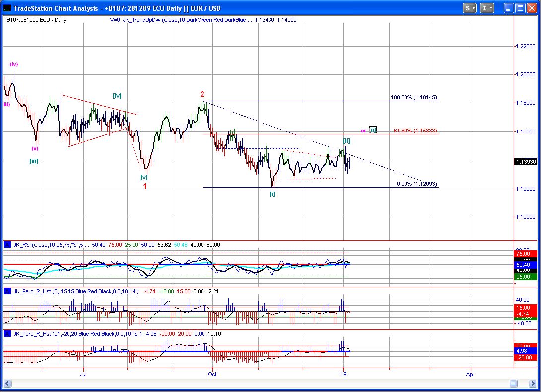Click the 0.00% (1.12093) Fibonacci label
The height and width of the screenshot is (392, 541).
417,184
